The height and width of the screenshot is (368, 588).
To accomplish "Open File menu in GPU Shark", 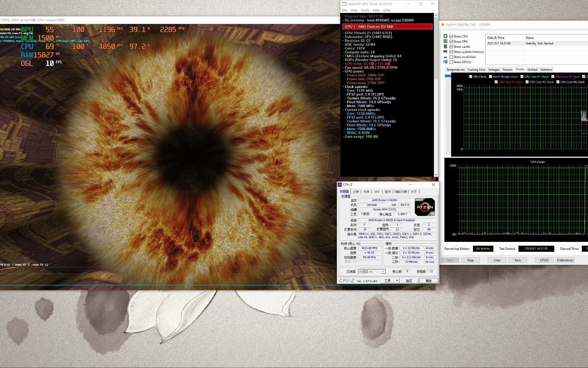I will [x=344, y=10].
